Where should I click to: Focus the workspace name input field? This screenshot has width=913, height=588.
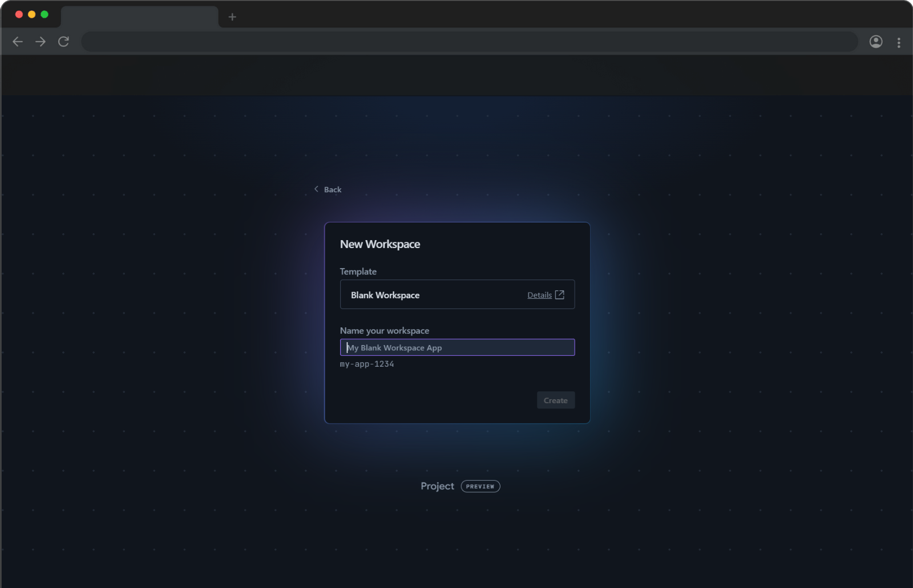pos(457,347)
